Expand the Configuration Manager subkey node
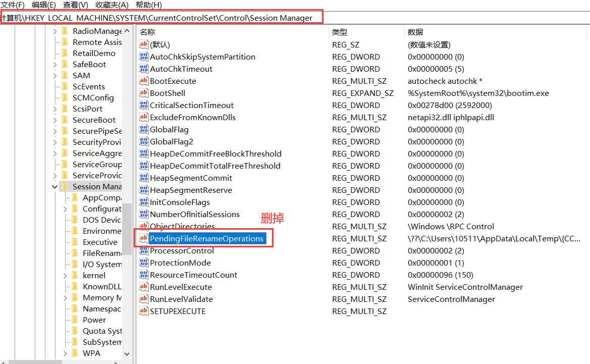 click(x=65, y=209)
